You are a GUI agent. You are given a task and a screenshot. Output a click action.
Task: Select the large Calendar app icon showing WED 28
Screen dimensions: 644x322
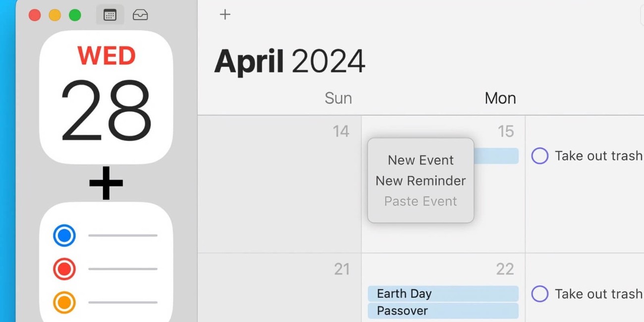point(106,97)
